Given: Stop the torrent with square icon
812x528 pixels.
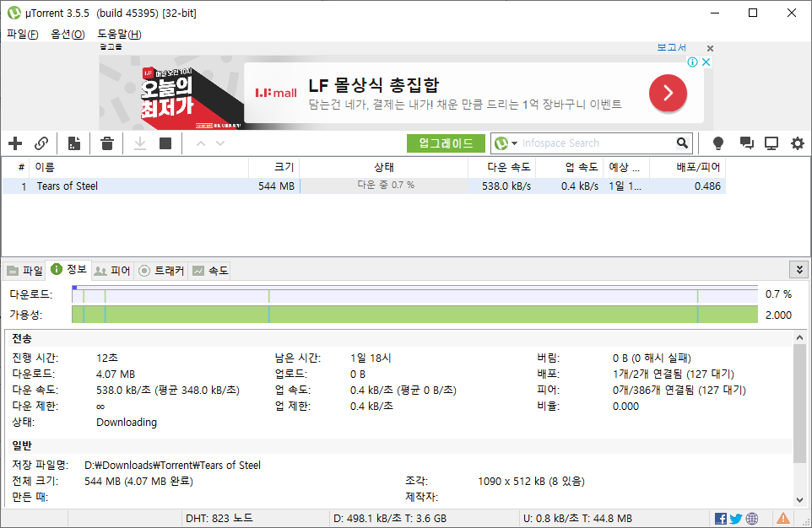Looking at the screenshot, I should [x=165, y=143].
